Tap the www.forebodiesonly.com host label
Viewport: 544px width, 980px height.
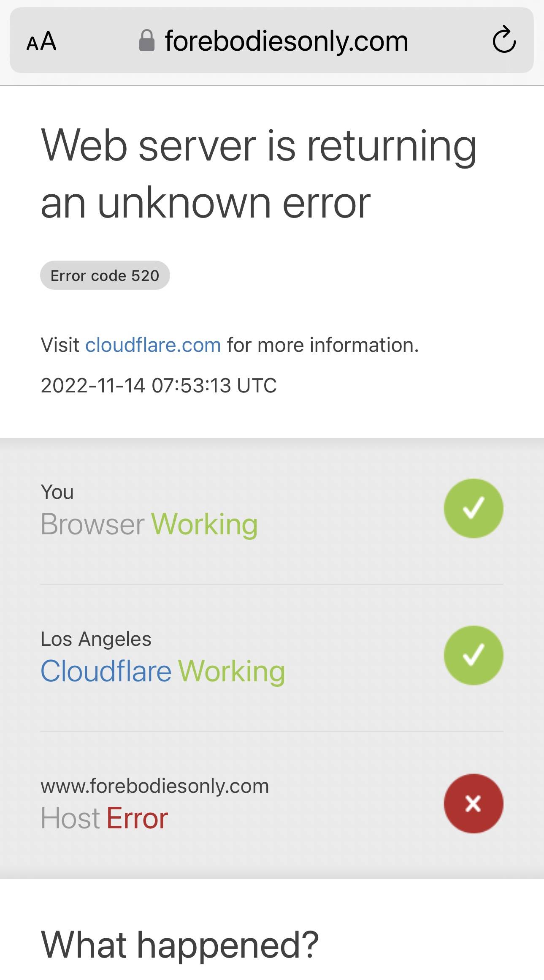pyautogui.click(x=155, y=786)
